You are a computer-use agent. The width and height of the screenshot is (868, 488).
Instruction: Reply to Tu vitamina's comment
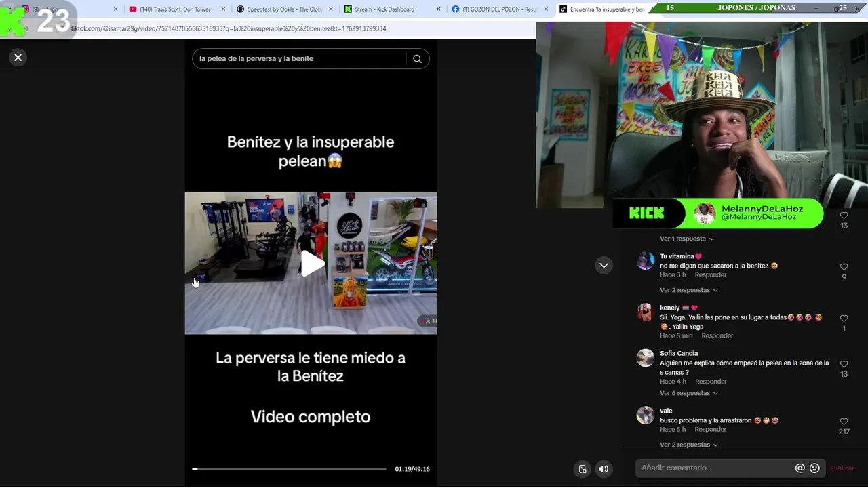point(711,274)
